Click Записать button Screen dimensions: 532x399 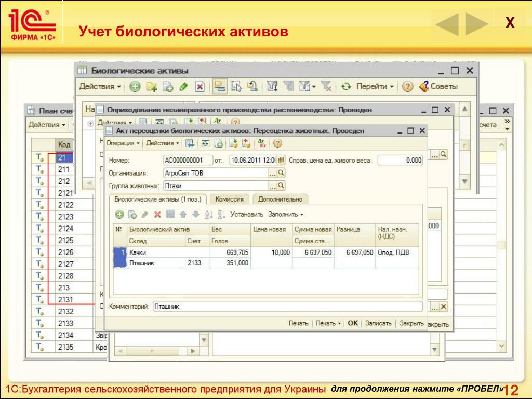point(378,323)
